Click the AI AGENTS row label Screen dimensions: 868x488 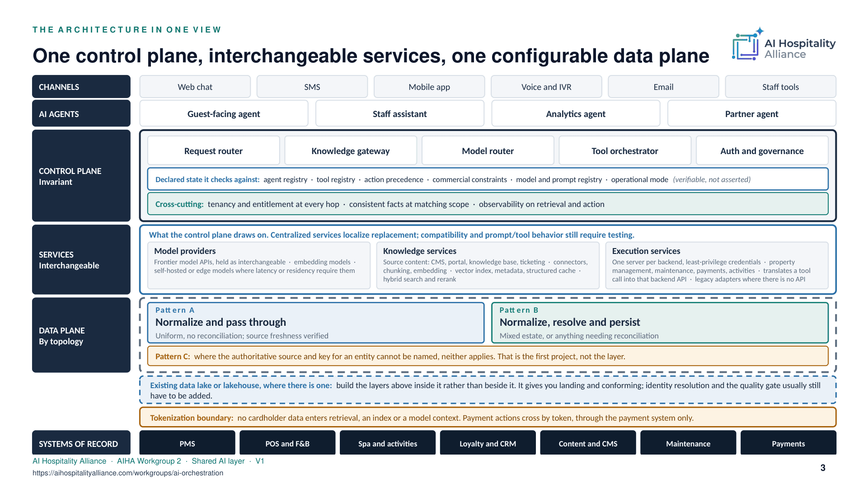81,113
